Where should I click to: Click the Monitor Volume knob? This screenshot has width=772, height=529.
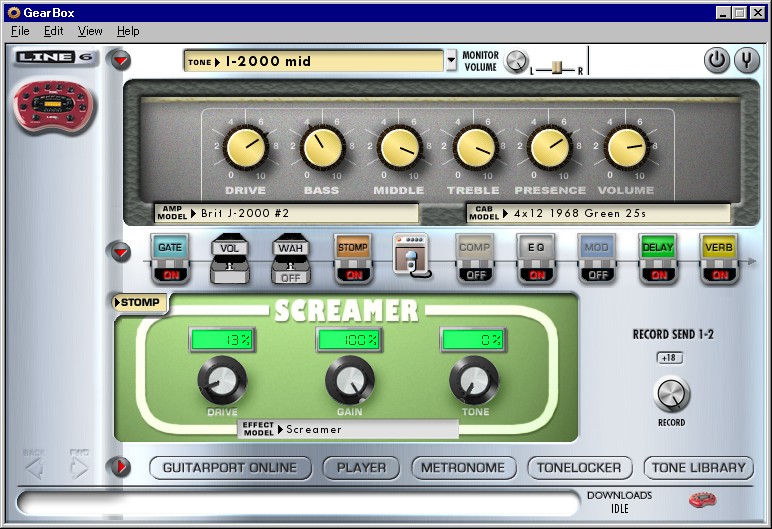(516, 62)
